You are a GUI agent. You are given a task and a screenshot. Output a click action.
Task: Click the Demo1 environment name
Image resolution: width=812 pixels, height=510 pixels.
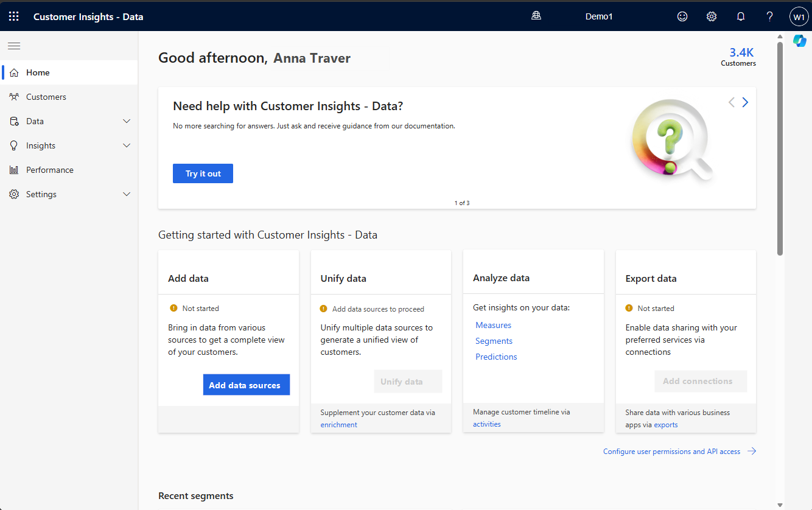click(x=599, y=16)
